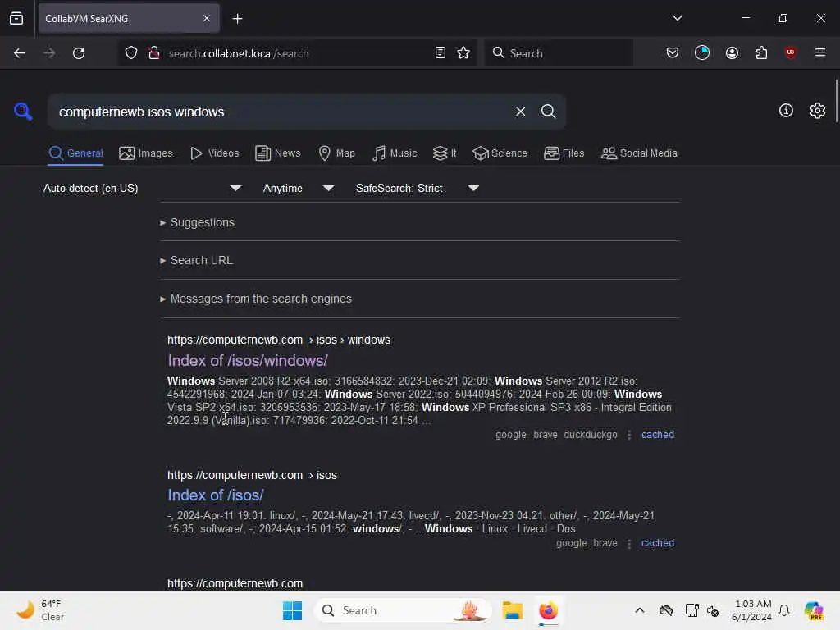Screen dimensions: 840x630
Task: Click the SearXNG logo icon
Action: pos(23,111)
